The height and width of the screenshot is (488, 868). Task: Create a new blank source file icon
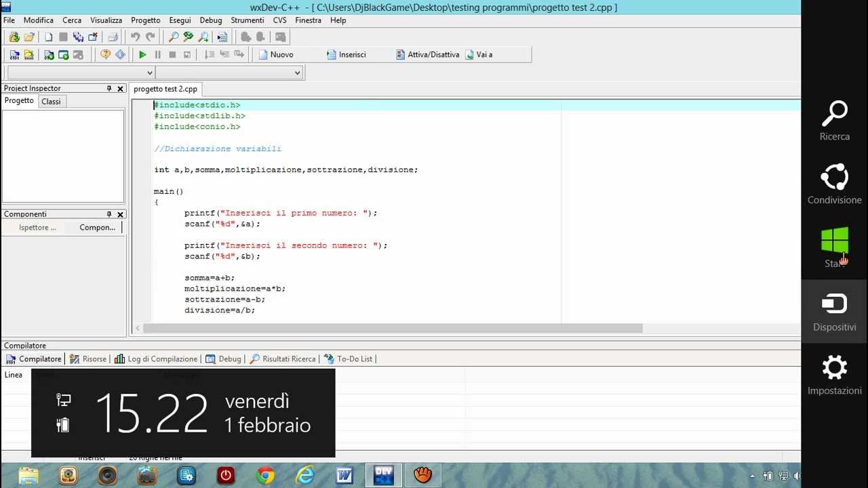click(x=48, y=37)
